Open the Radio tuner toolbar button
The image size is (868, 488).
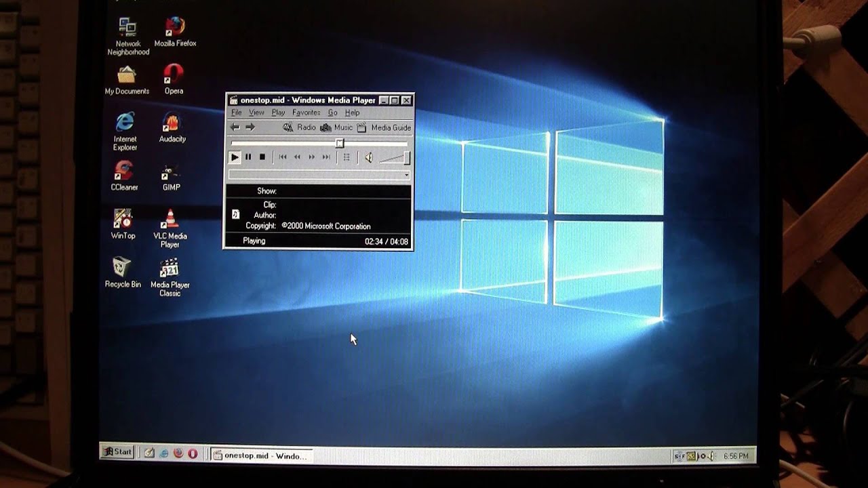pos(299,127)
